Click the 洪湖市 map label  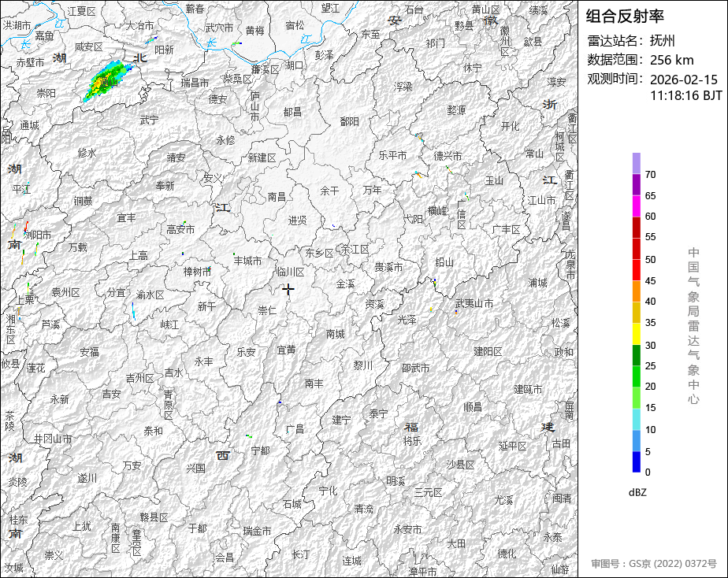coord(17,25)
